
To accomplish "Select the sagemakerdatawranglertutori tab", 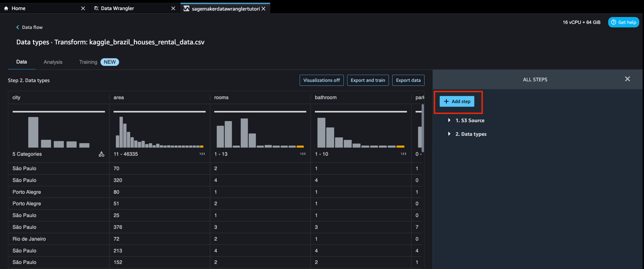I will point(225,8).
